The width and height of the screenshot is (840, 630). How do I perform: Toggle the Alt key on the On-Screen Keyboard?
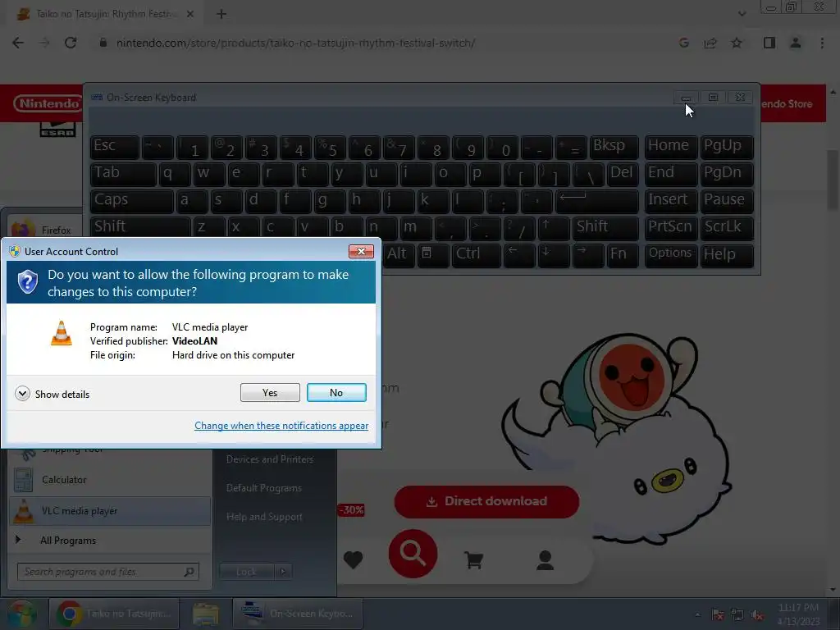click(x=397, y=254)
